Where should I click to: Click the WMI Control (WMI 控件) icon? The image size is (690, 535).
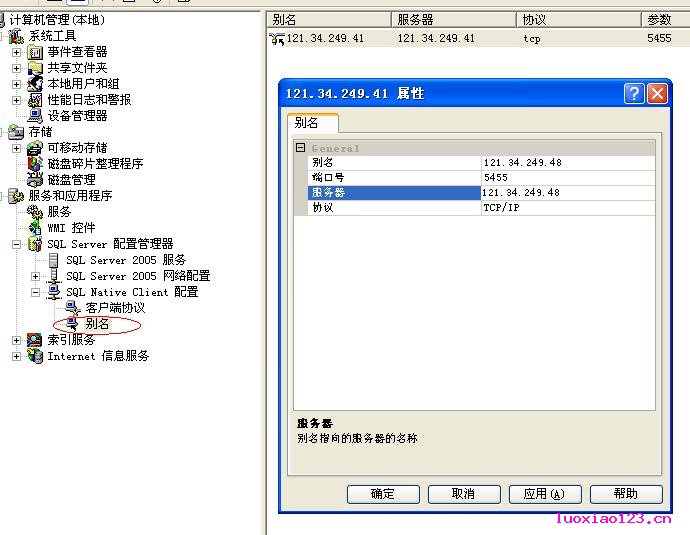[35, 228]
